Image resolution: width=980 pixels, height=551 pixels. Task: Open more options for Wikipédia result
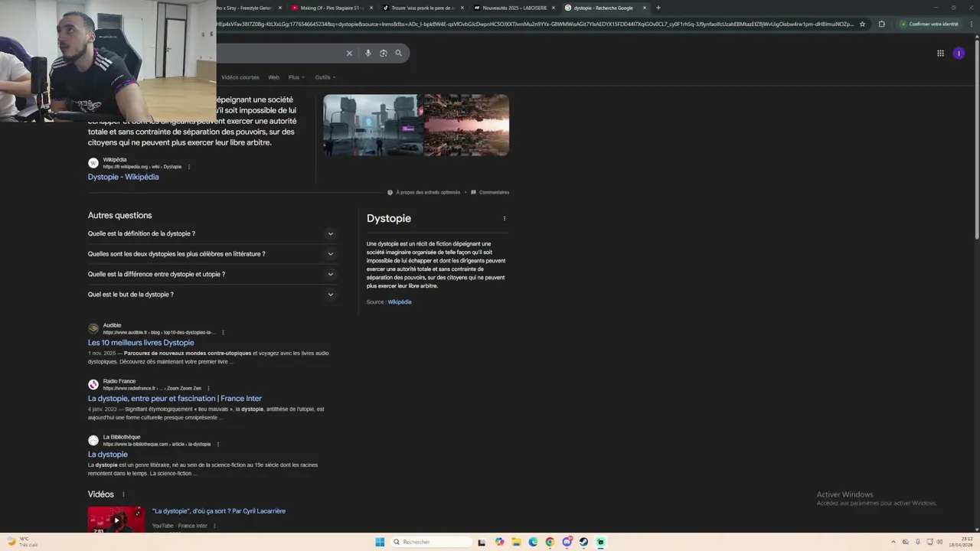tap(188, 167)
